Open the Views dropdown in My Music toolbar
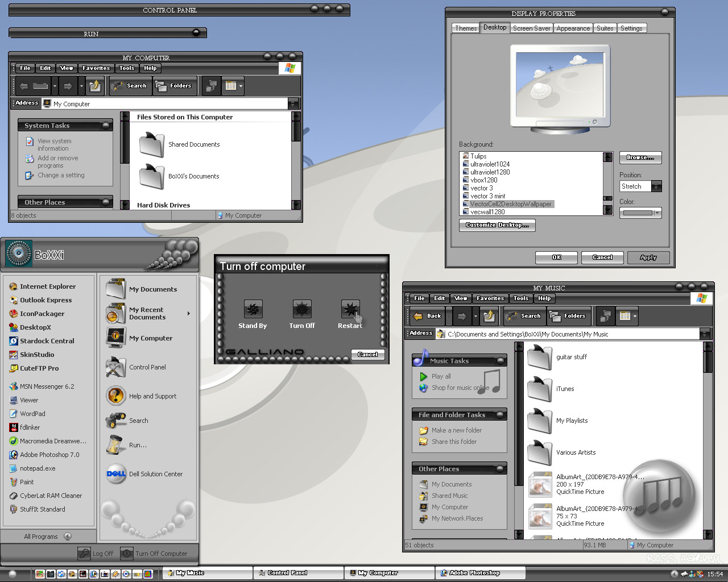This screenshot has width=728, height=582. coord(635,316)
